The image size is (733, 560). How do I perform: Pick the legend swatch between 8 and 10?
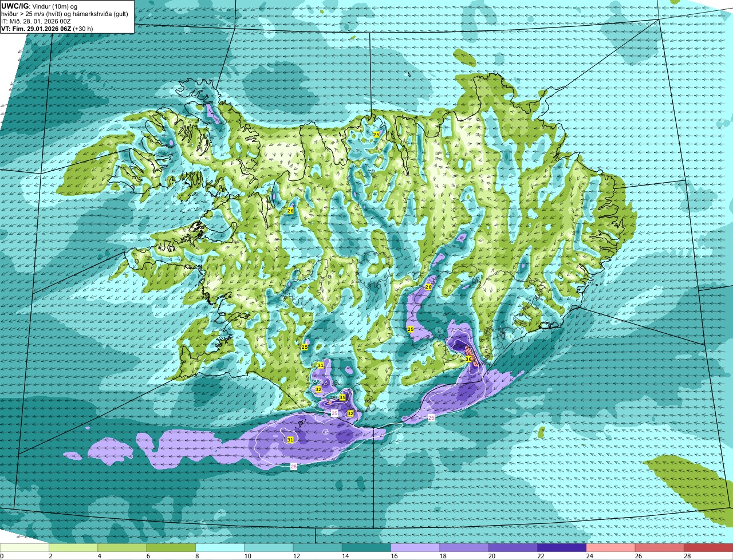(220, 547)
